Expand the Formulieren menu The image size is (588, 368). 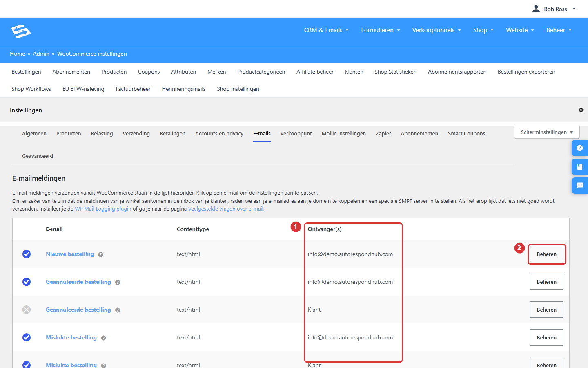[x=381, y=30]
